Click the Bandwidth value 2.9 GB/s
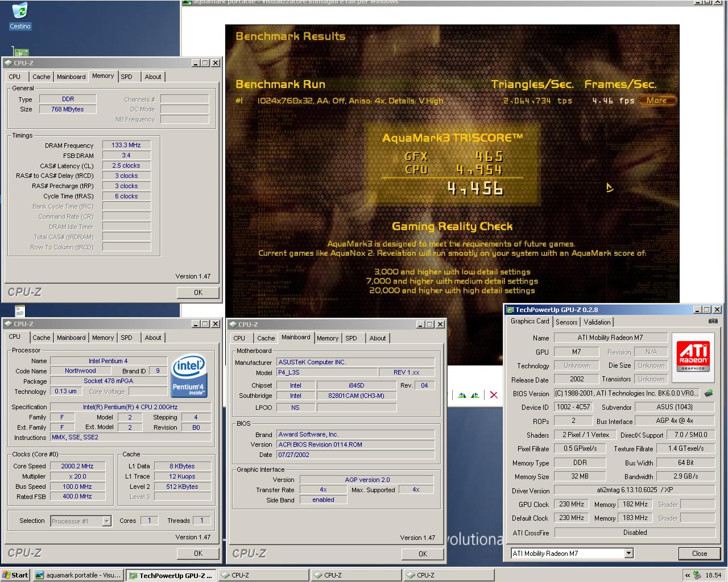 [x=685, y=476]
